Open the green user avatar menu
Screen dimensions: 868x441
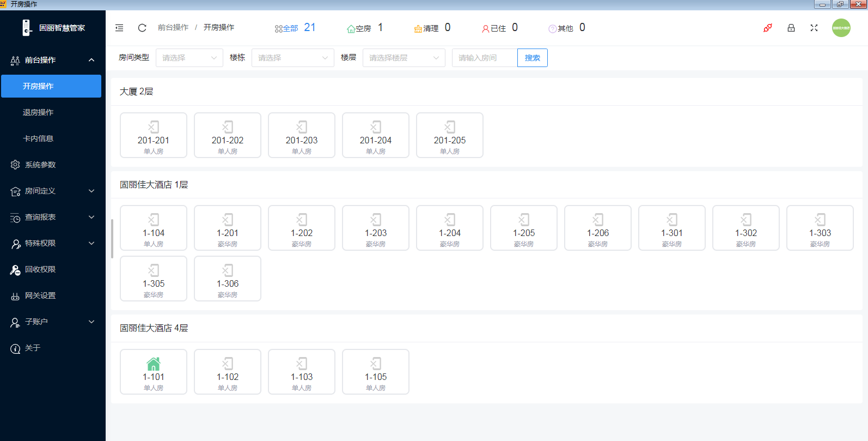click(x=841, y=28)
